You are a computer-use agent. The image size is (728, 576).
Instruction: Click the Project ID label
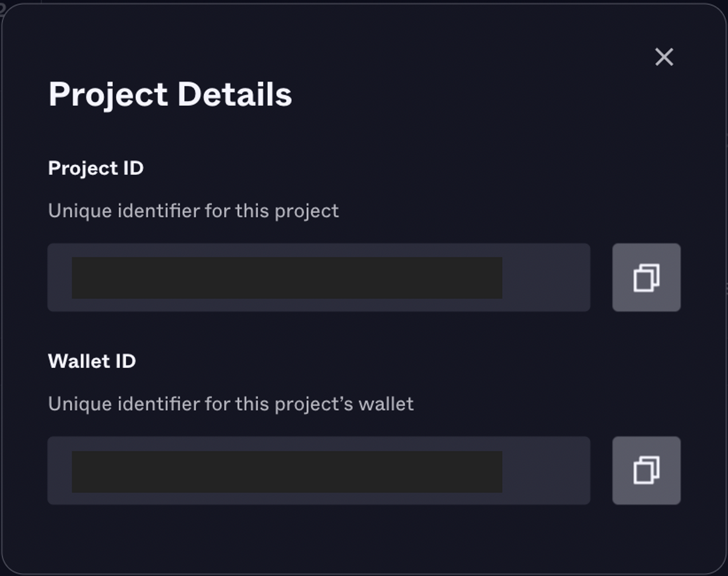(x=96, y=168)
